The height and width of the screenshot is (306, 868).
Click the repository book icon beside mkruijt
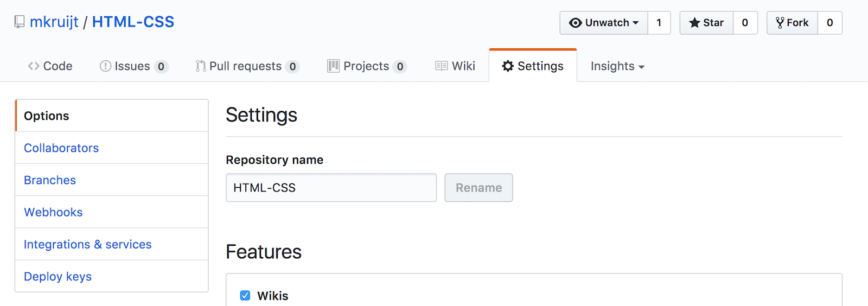(x=20, y=22)
